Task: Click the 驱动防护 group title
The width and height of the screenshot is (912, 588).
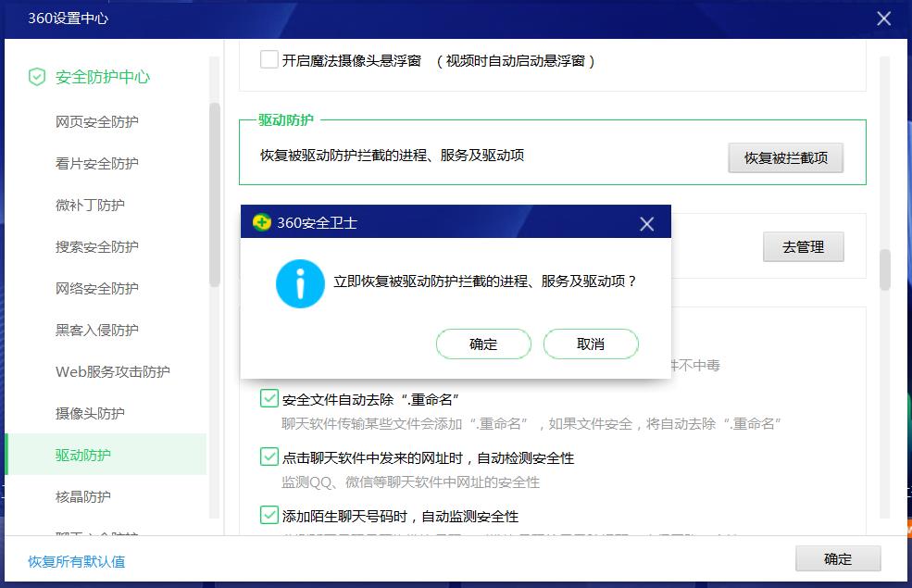Action: (x=285, y=119)
